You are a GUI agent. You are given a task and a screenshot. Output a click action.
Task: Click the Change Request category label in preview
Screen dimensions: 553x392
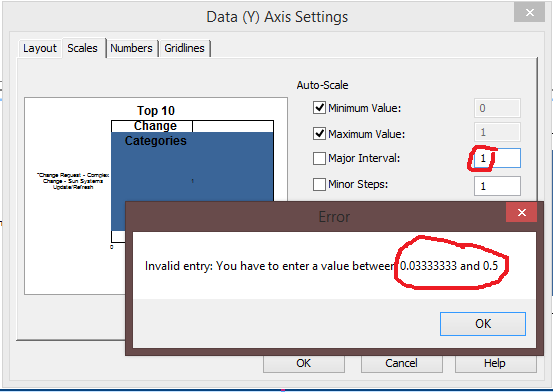pyautogui.click(x=73, y=181)
